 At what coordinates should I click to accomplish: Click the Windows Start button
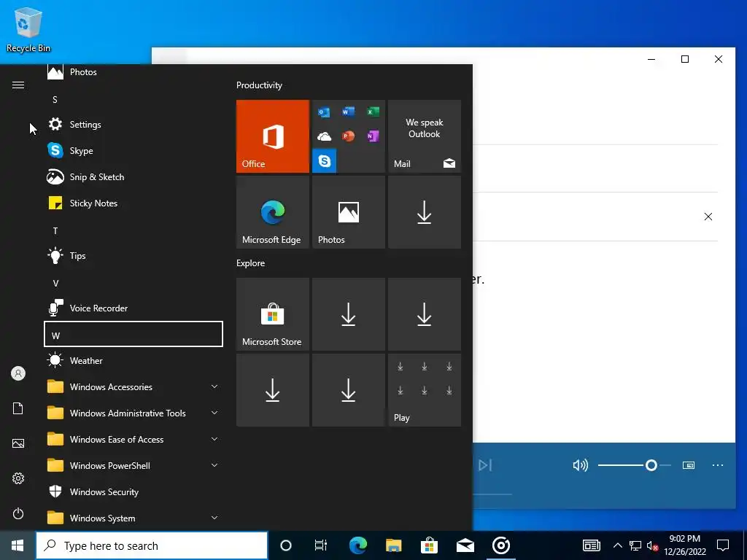[x=18, y=545]
